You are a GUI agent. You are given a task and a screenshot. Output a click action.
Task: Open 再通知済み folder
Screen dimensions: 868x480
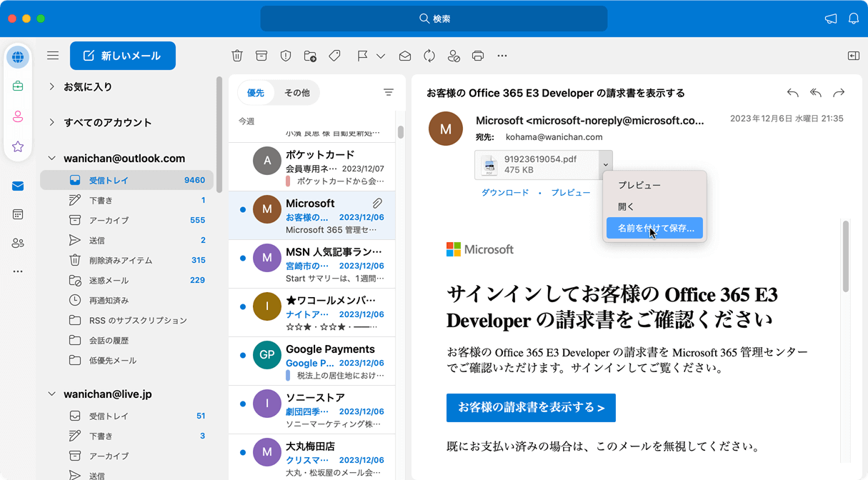click(126, 300)
